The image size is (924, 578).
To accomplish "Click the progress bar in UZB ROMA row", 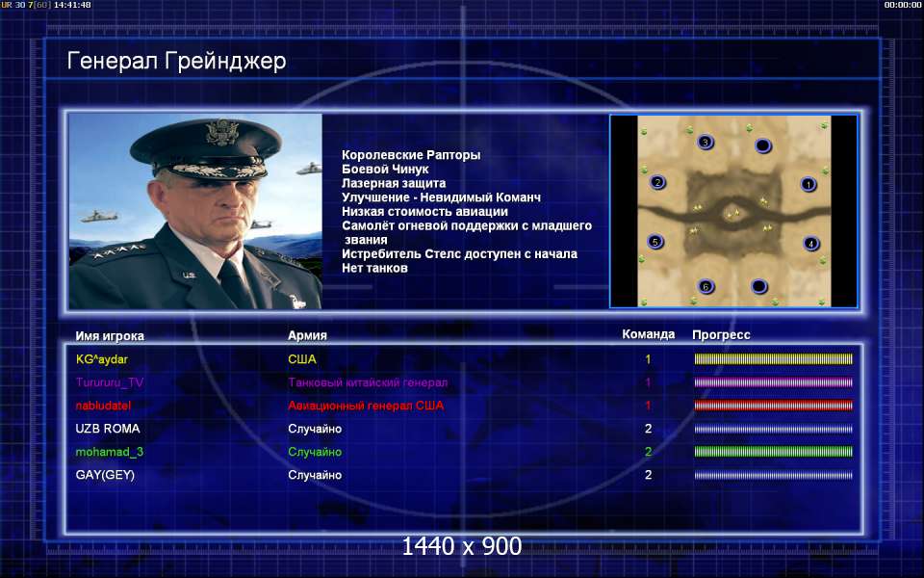I will 773,429.
